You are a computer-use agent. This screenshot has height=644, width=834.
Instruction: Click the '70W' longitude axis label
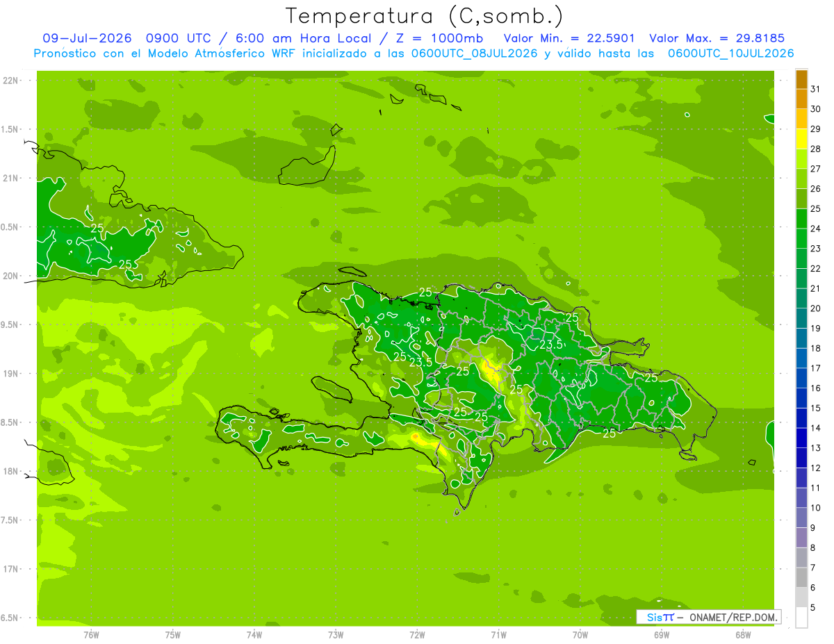pyautogui.click(x=580, y=635)
